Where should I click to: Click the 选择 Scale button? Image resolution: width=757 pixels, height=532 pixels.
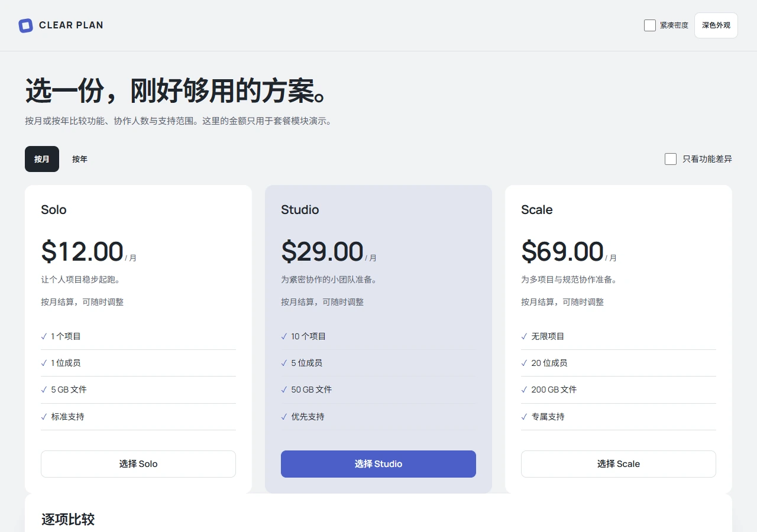[x=619, y=464]
